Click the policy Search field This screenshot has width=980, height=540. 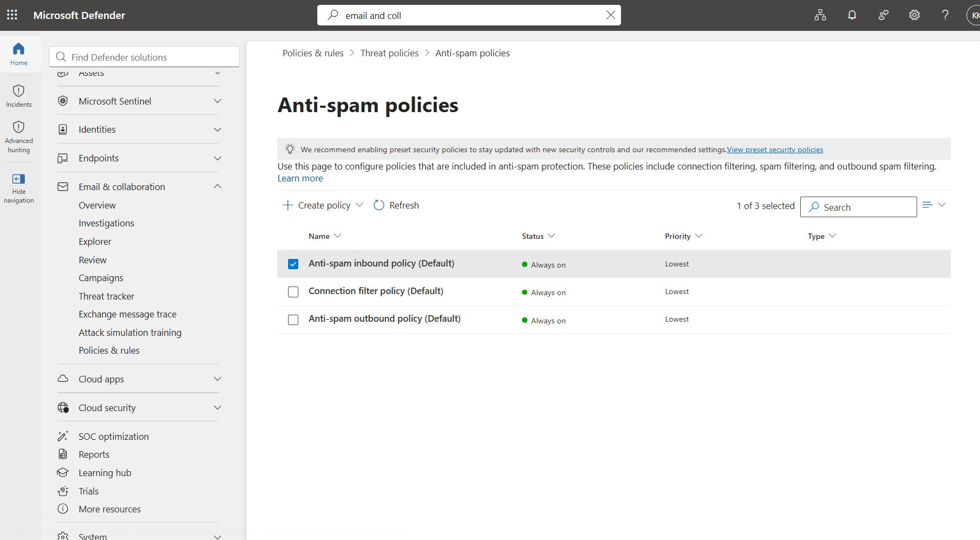tap(858, 207)
